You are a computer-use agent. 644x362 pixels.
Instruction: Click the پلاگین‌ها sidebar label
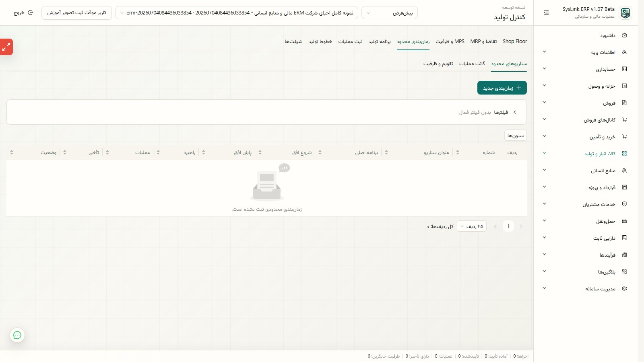[607, 272]
